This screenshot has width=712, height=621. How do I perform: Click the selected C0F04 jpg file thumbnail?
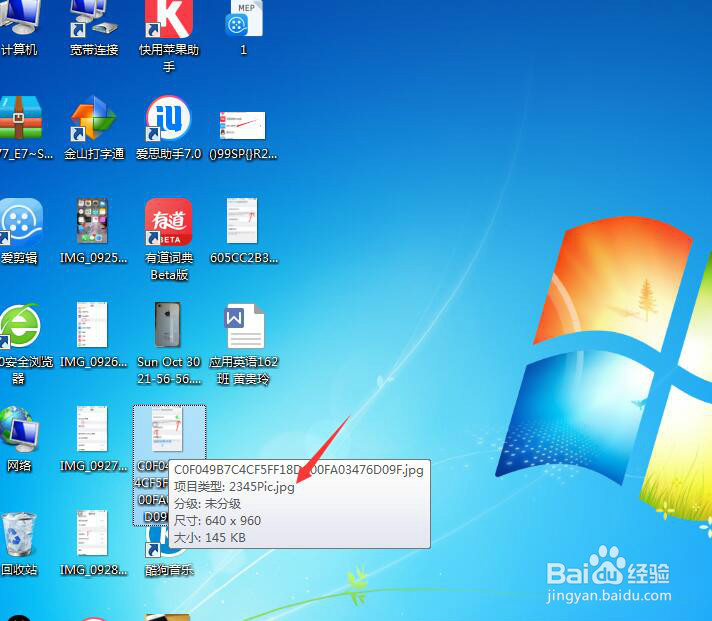click(167, 429)
